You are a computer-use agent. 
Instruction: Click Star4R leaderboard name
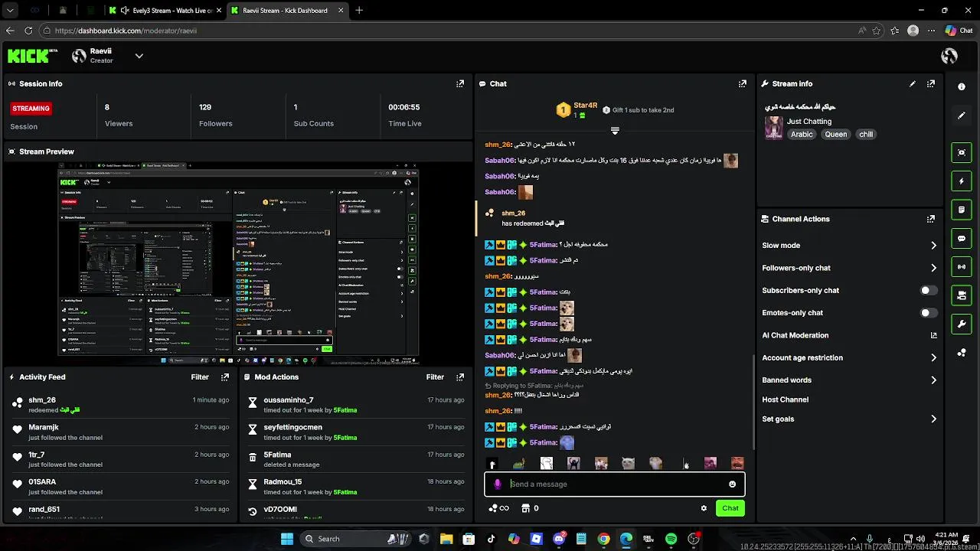(x=585, y=106)
